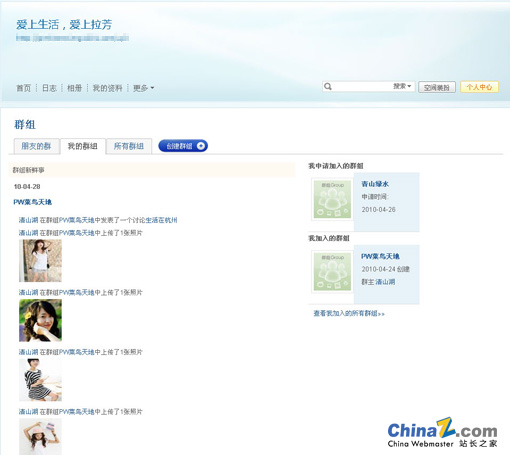The height and width of the screenshot is (455, 510).
Task: Open photo thumbnail of girl in white shirt
Action: coord(40,261)
